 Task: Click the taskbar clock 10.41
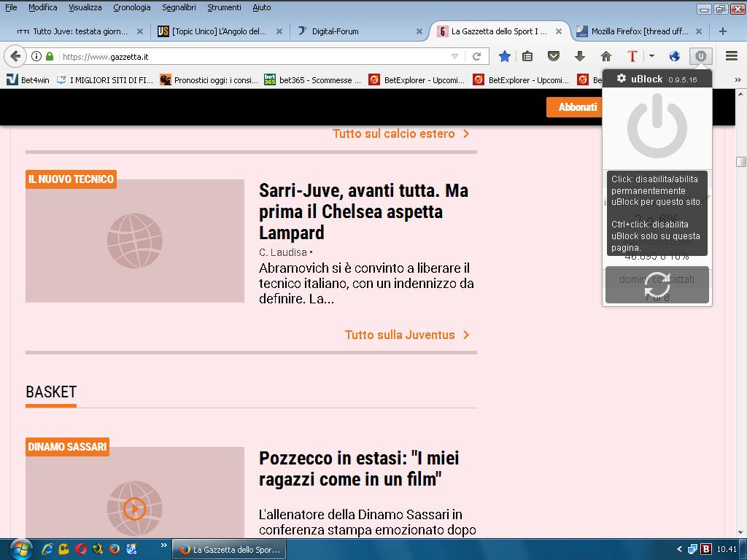coord(727,550)
